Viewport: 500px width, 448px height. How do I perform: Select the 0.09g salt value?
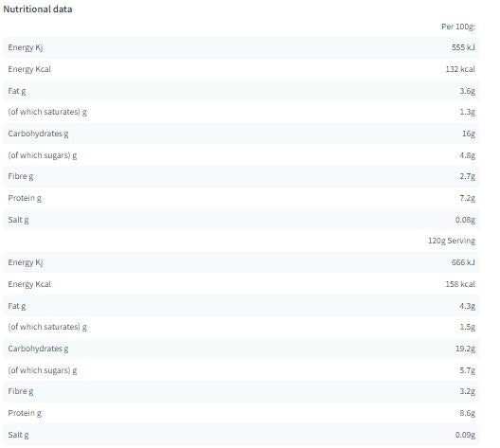pos(465,435)
